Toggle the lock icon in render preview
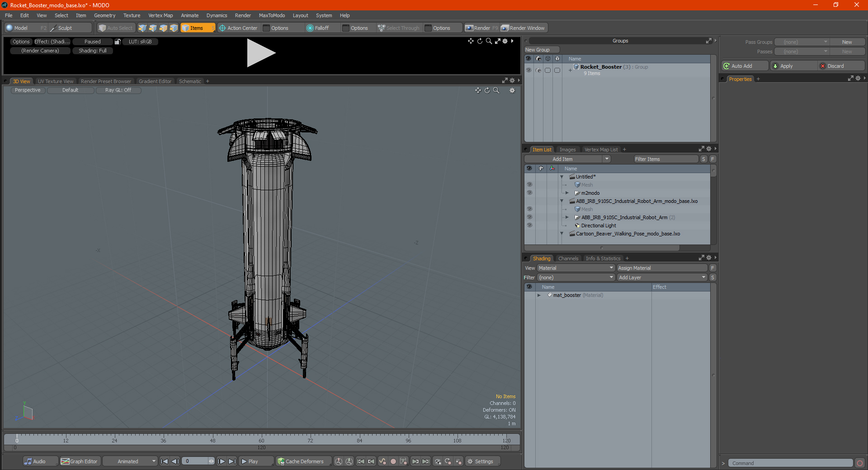 tap(118, 42)
